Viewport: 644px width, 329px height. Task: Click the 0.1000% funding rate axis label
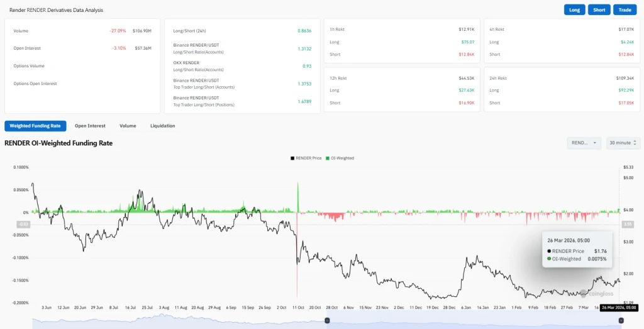(21, 167)
